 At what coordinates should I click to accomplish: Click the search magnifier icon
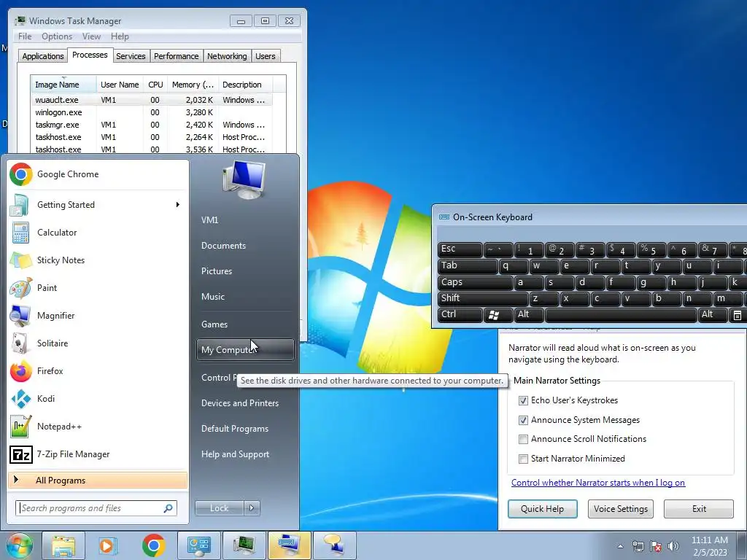click(x=168, y=508)
